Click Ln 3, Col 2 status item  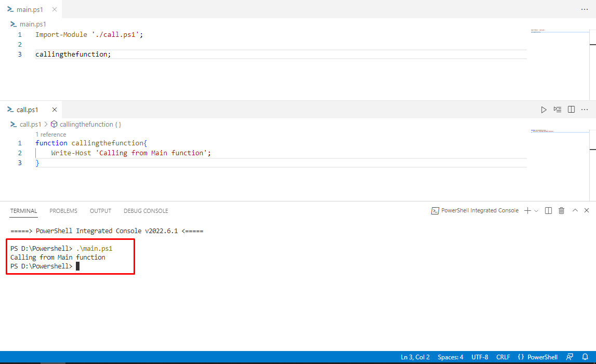tap(415, 357)
